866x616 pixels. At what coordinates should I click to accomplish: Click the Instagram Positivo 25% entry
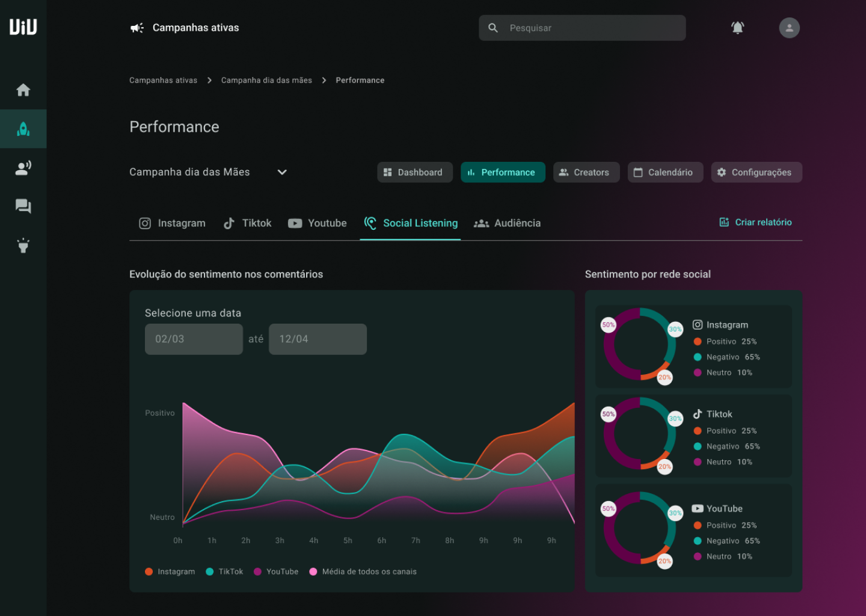[725, 341]
